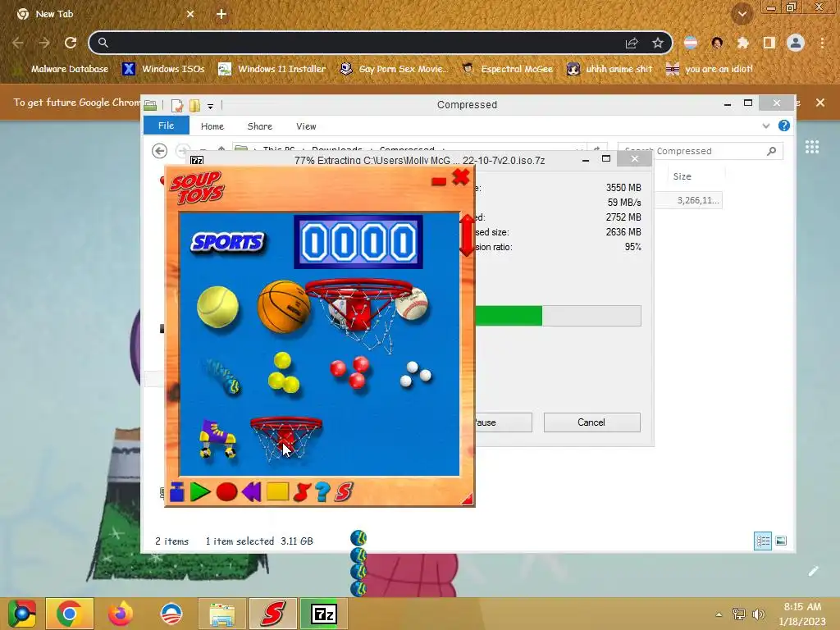The height and width of the screenshot is (630, 840).
Task: Select the string of tennis balls toy
Action: pos(222,376)
